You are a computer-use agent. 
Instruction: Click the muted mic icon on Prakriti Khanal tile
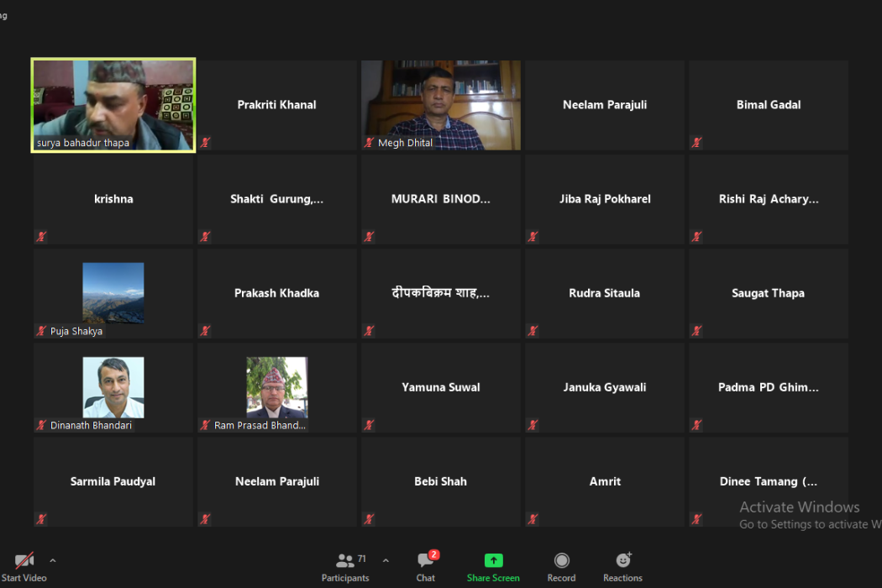pyautogui.click(x=205, y=142)
